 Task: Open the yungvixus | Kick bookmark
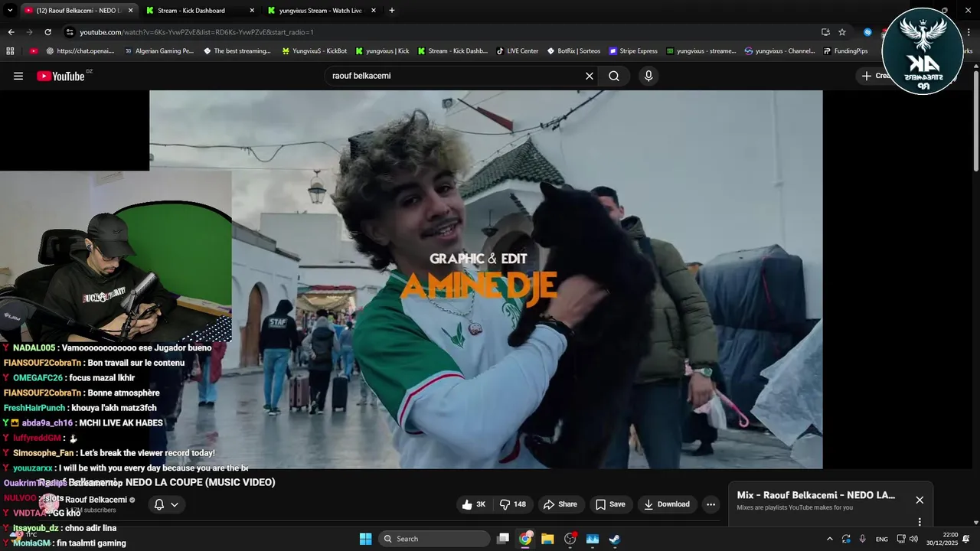tap(382, 51)
